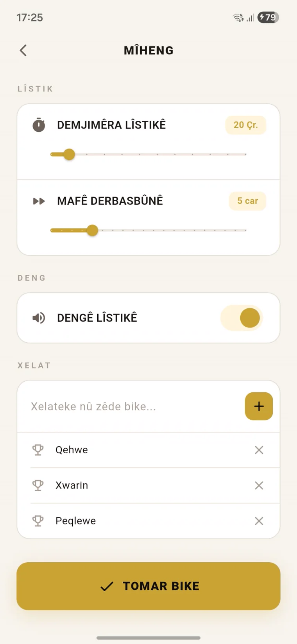Click the Mafê Derbasbûnê slider handle
Viewport: 297px width, 644px height.
point(92,230)
